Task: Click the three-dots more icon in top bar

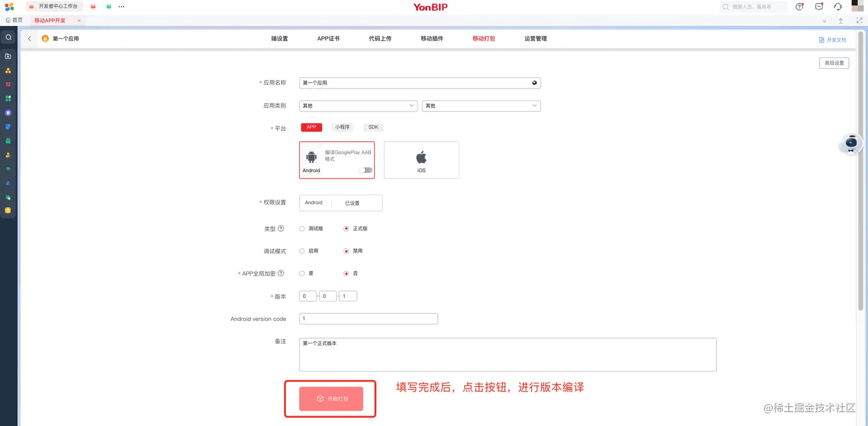Action: (121, 7)
